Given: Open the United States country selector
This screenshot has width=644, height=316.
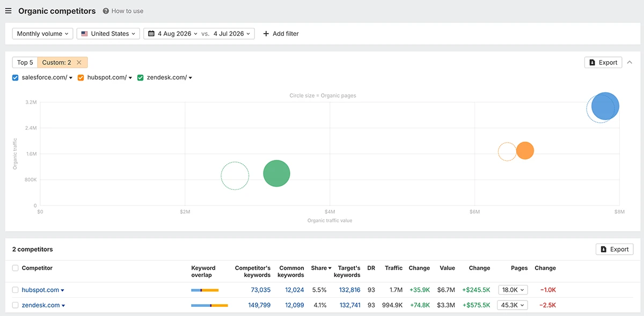Looking at the screenshot, I should tap(108, 33).
